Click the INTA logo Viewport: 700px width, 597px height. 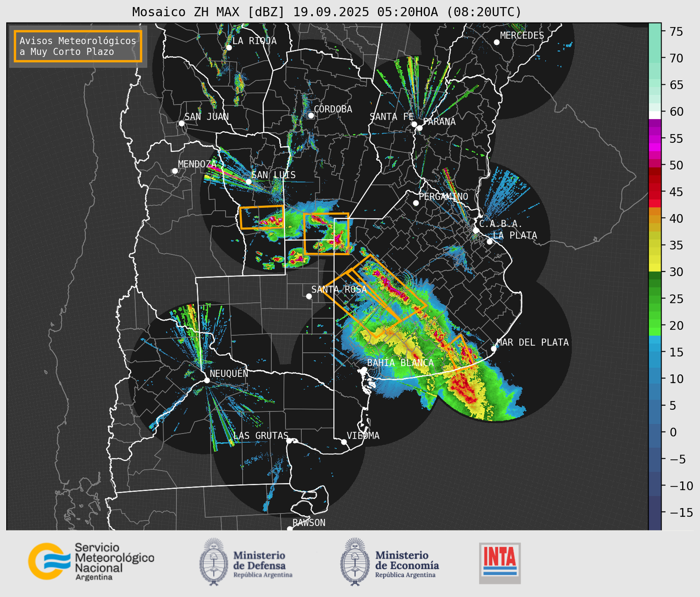click(x=500, y=563)
